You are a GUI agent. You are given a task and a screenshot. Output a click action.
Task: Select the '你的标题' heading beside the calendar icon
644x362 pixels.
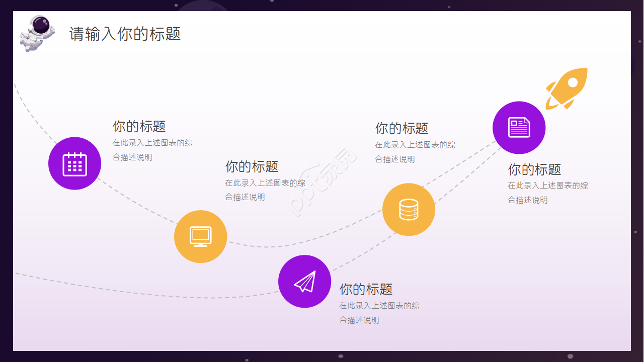pyautogui.click(x=139, y=126)
